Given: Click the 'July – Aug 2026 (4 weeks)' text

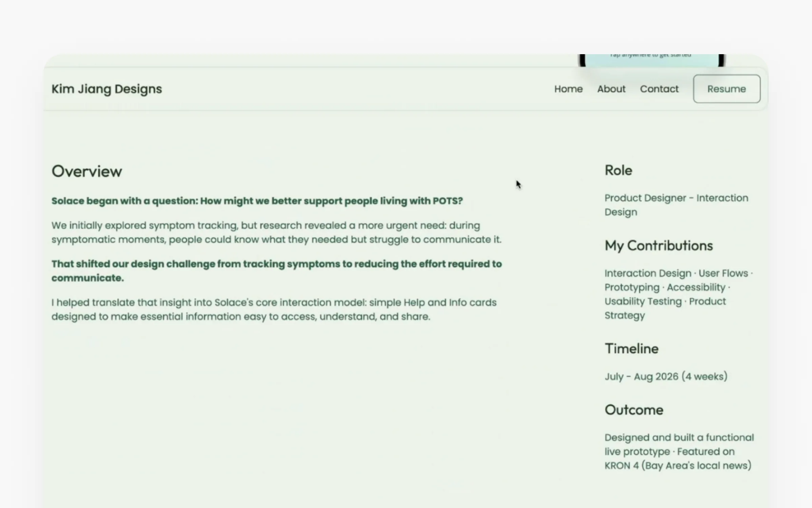Looking at the screenshot, I should [666, 377].
